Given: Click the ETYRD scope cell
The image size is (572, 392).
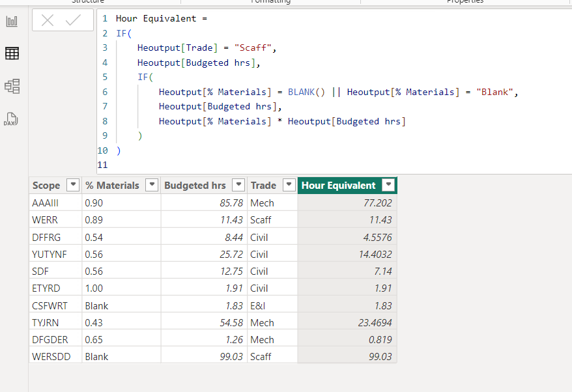Looking at the screenshot, I should [55, 288].
